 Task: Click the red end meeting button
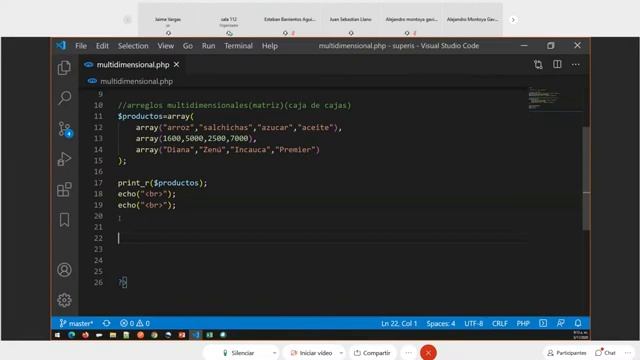pos(428,353)
